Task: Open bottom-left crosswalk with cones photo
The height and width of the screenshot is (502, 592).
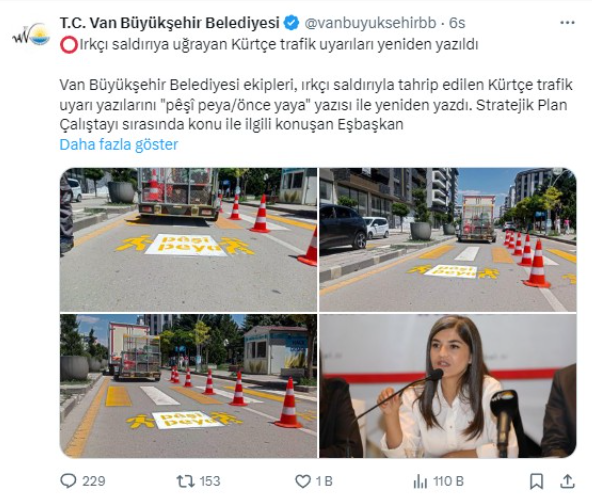Action: pos(188,386)
